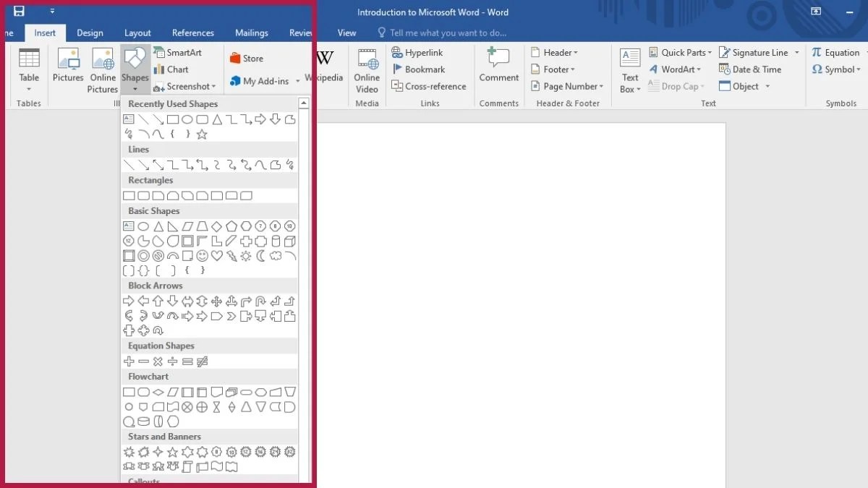The image size is (868, 488).
Task: Select the 4-Point Star in Stars and Banners
Action: pyautogui.click(x=158, y=452)
